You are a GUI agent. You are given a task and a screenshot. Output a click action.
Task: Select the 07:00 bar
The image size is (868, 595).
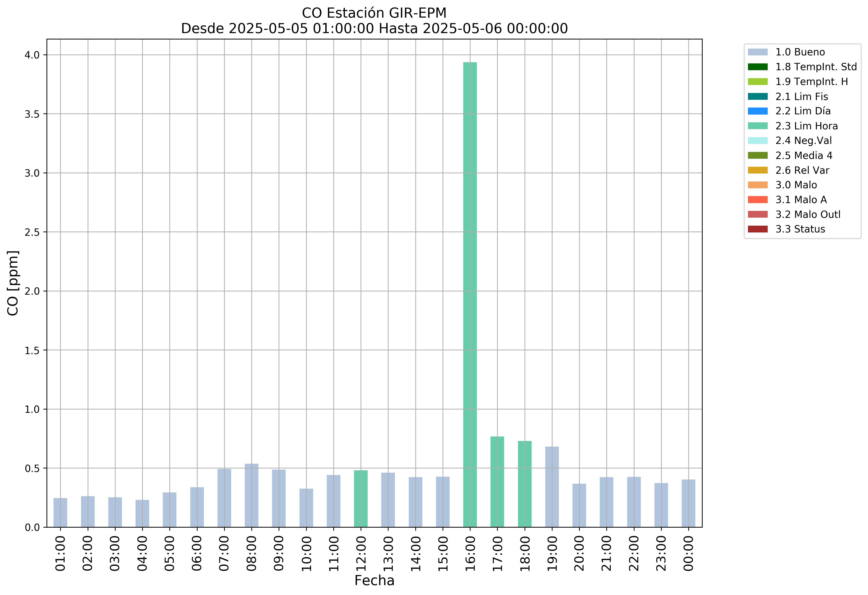[x=224, y=498]
